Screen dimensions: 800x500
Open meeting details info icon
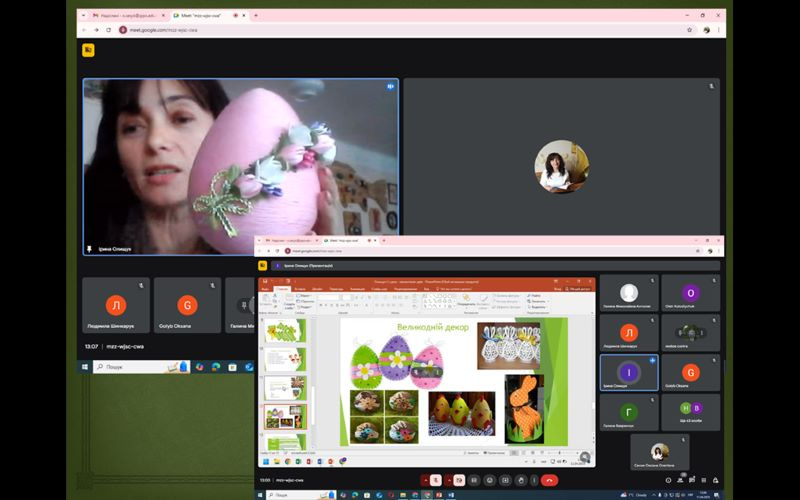click(668, 480)
